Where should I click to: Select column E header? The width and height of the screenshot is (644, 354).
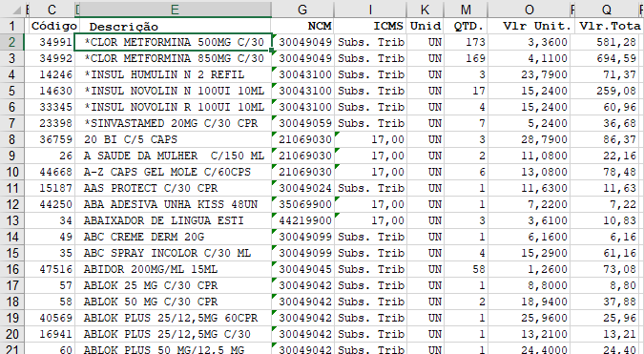[x=175, y=10]
